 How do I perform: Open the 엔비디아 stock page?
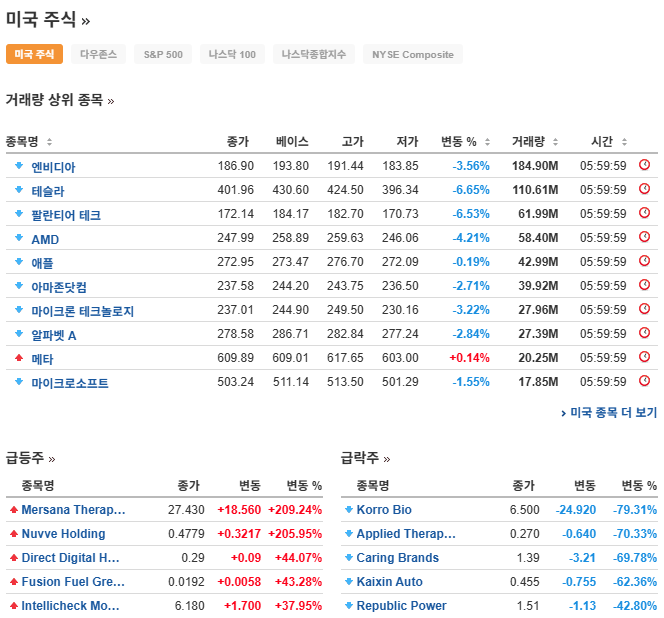click(x=53, y=167)
